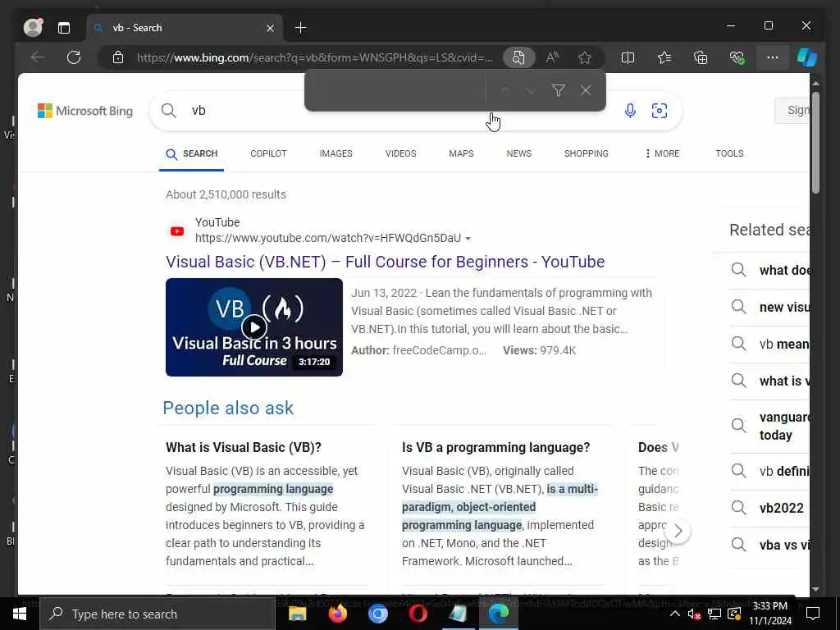This screenshot has width=840, height=630.
Task: Open Browser essentials heart icon
Action: click(737, 57)
